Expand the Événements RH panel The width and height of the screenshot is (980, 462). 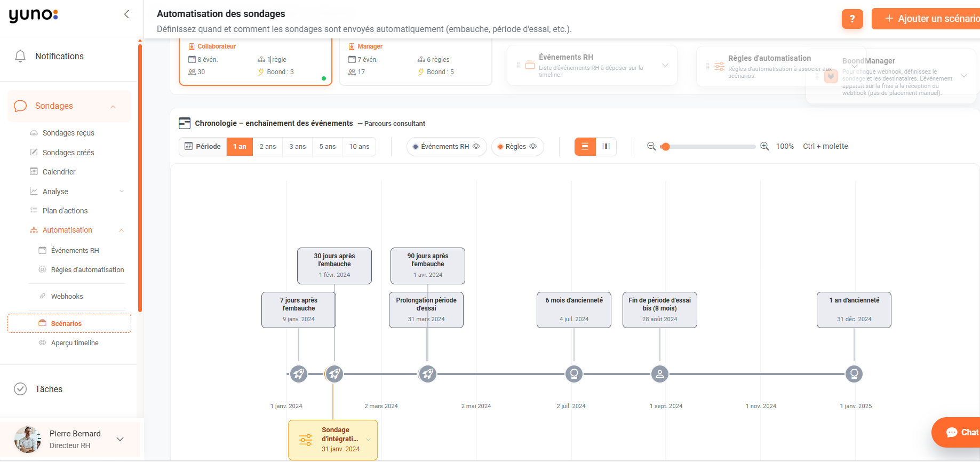(665, 65)
